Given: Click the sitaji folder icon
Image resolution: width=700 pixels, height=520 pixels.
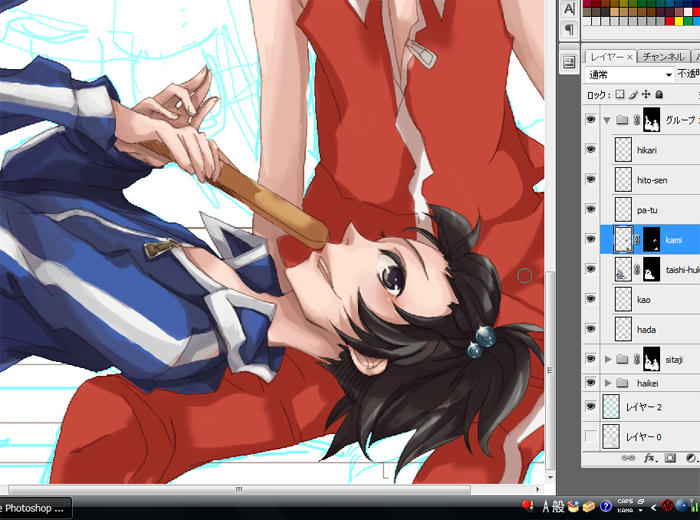Looking at the screenshot, I should (622, 359).
